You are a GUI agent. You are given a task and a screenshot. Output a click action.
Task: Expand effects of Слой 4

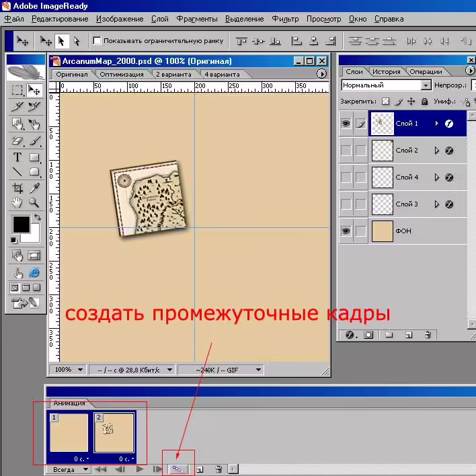click(436, 177)
